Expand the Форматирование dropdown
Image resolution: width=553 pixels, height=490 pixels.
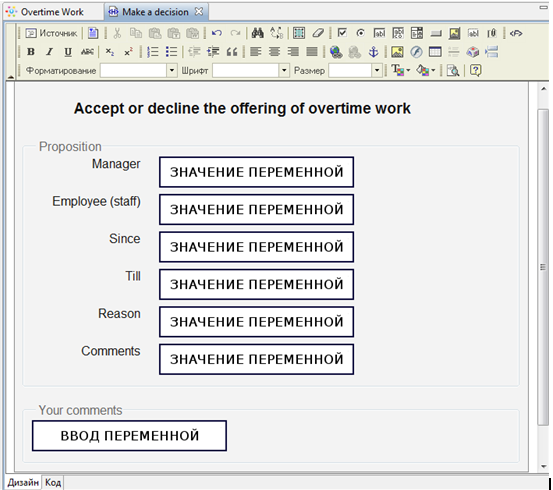click(172, 70)
